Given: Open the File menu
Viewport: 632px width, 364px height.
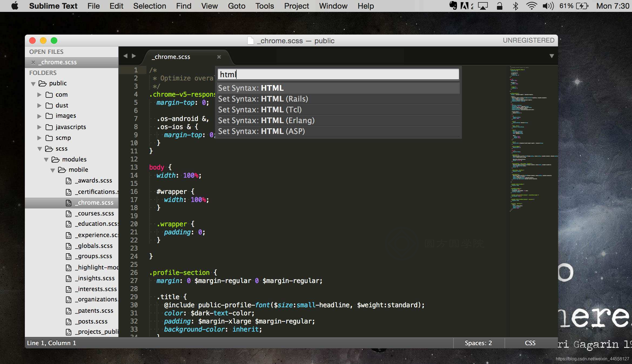Looking at the screenshot, I should 93,6.
